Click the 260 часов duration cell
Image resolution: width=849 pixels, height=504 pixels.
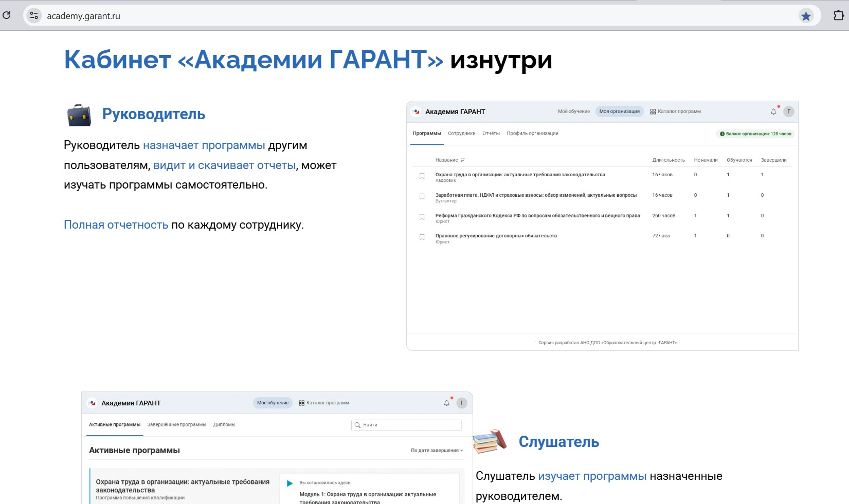(x=663, y=216)
